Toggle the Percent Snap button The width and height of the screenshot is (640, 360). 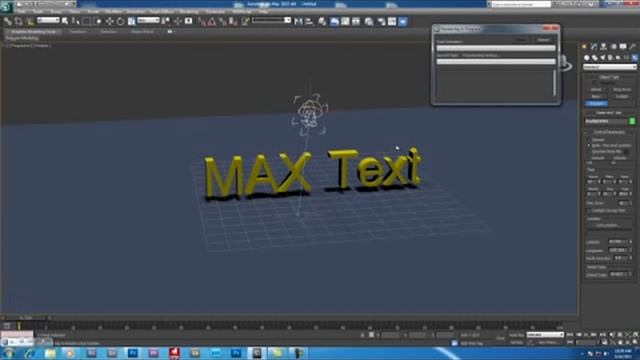tap(222, 21)
